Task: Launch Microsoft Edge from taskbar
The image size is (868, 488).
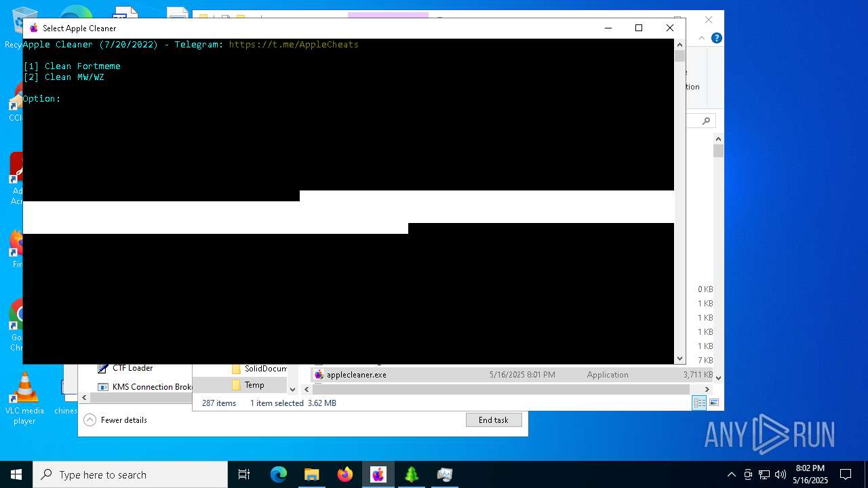Action: (x=279, y=474)
